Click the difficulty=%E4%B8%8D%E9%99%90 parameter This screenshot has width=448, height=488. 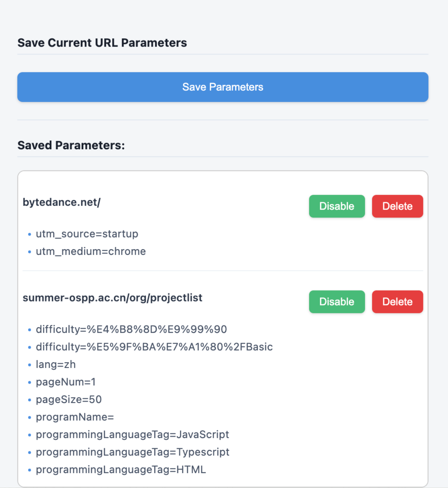(131, 329)
